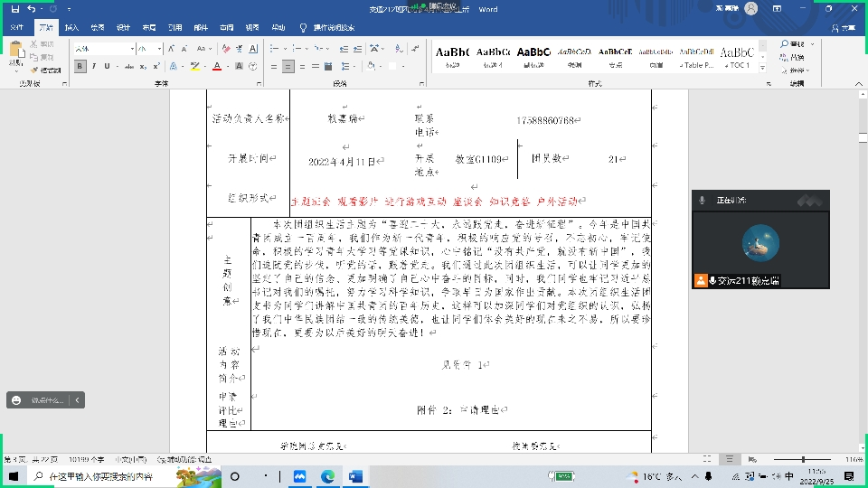The image size is (868, 488).
Task: Open the font name dropdown
Action: [131, 49]
